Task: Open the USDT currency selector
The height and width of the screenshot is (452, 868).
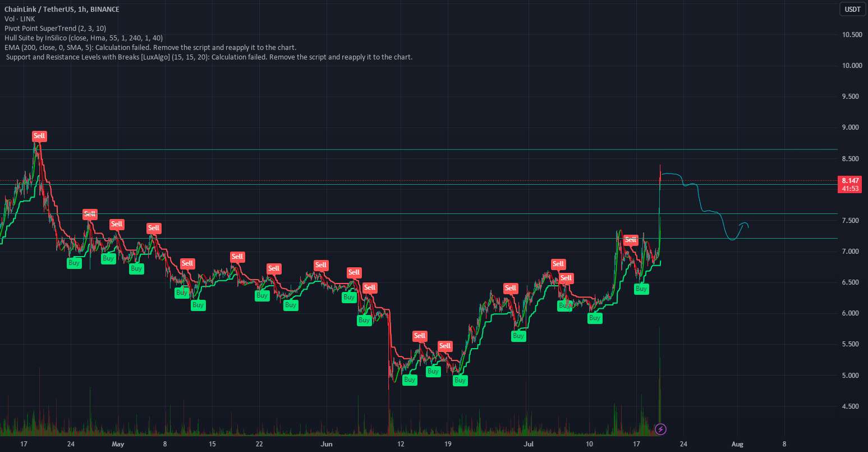Action: pyautogui.click(x=853, y=9)
